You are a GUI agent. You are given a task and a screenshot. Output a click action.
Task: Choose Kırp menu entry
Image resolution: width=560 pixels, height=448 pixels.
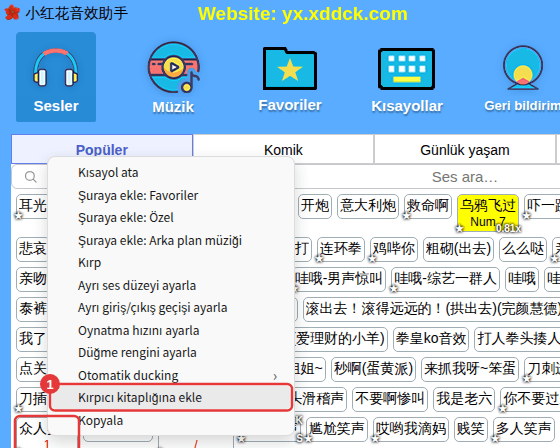click(x=171, y=263)
